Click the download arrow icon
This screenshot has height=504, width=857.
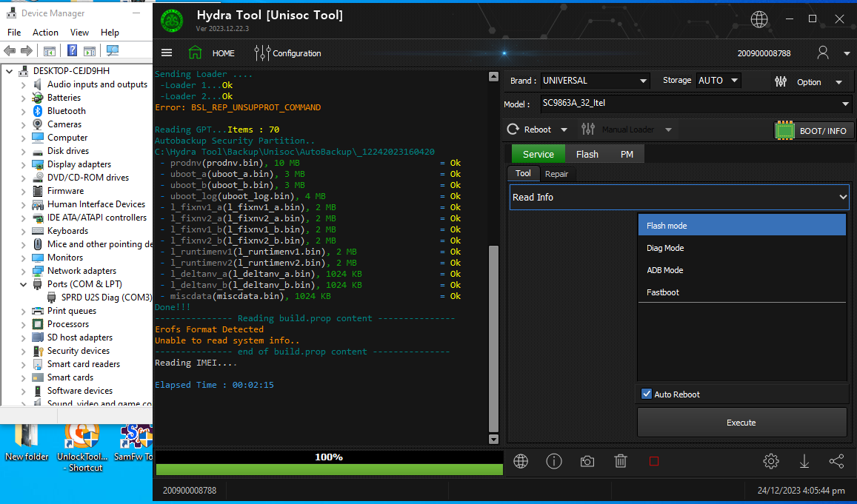(x=804, y=461)
